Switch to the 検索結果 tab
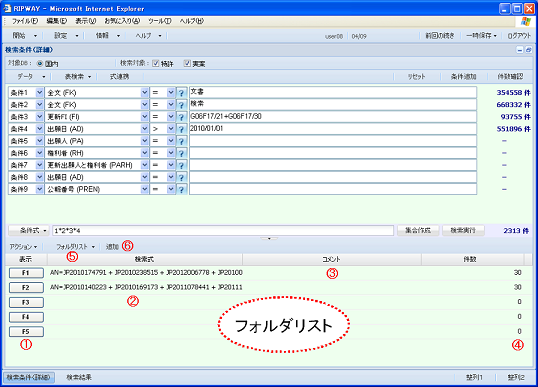Image resolution: width=538 pixels, height=387 pixels. pyautogui.click(x=79, y=377)
